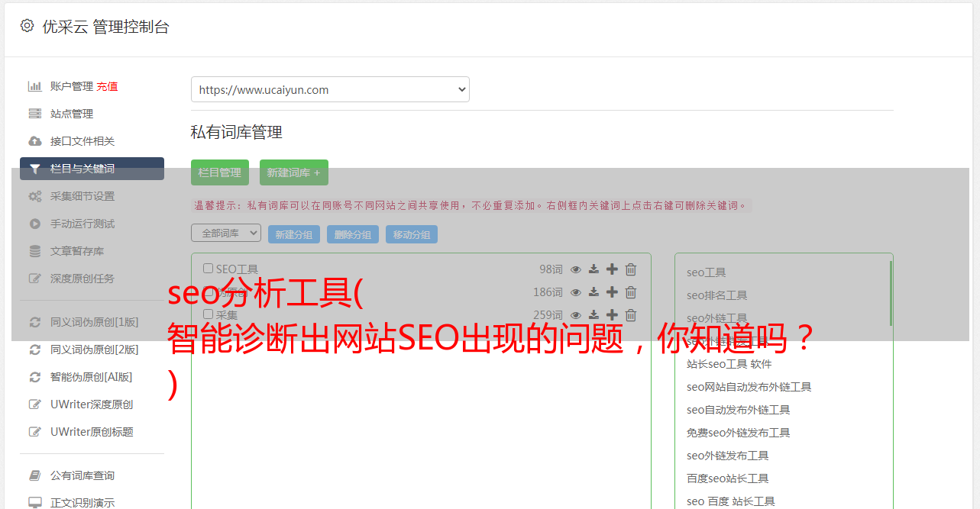Click the 移动分组 button

click(x=412, y=234)
